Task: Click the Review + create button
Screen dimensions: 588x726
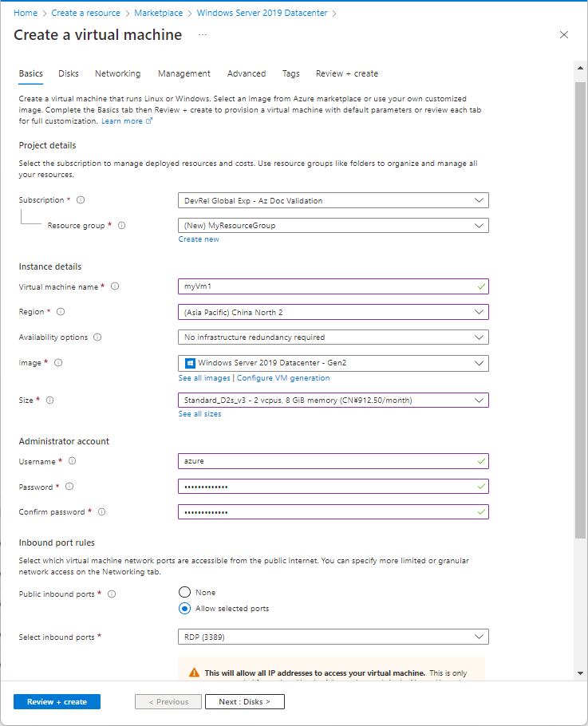Action: (57, 702)
